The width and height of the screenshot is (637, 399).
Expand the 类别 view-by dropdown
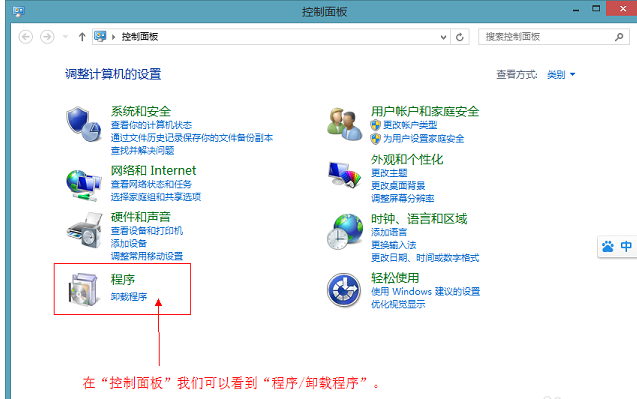pyautogui.click(x=561, y=75)
